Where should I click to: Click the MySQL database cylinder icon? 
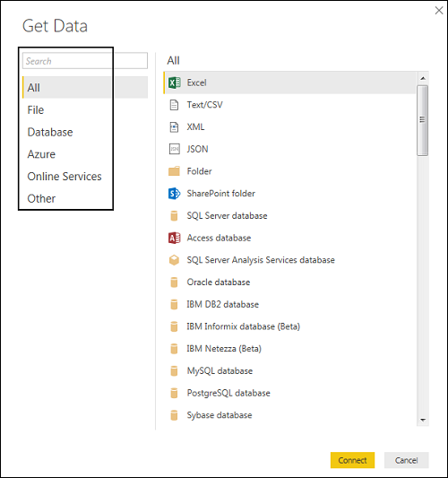pos(174,371)
